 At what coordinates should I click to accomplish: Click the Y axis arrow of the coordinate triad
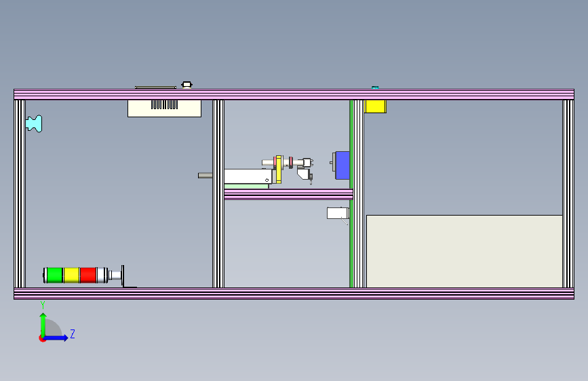pos(43,324)
